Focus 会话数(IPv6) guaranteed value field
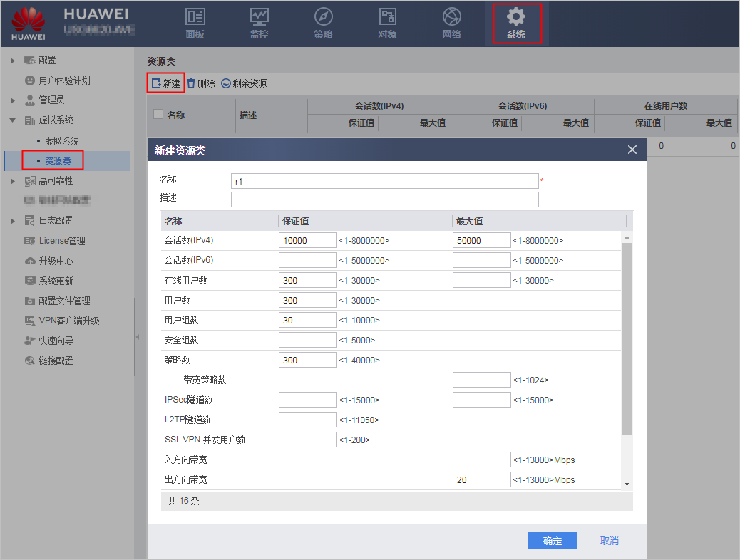The height and width of the screenshot is (560, 740). coord(308,261)
